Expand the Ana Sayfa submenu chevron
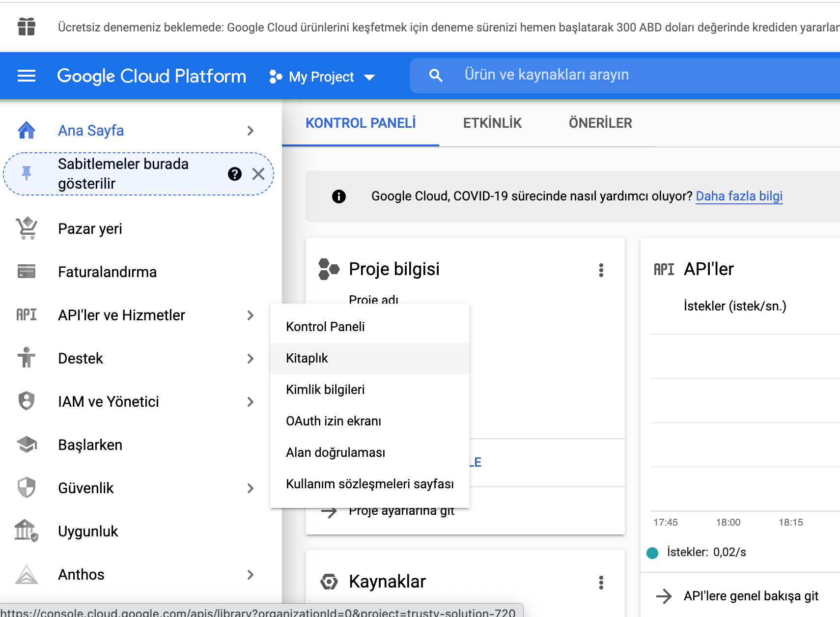Image resolution: width=840 pixels, height=617 pixels. point(251,131)
